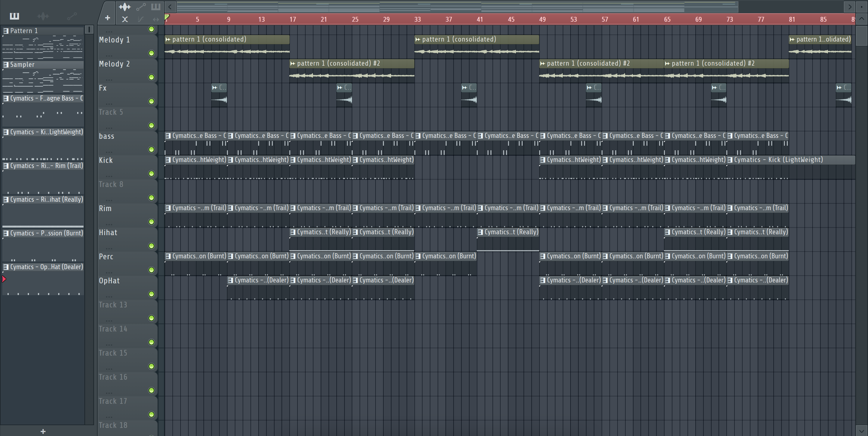This screenshot has width=868, height=436.
Task: Click the Cymatics Rim (Trail) pattern icon
Action: click(6, 166)
